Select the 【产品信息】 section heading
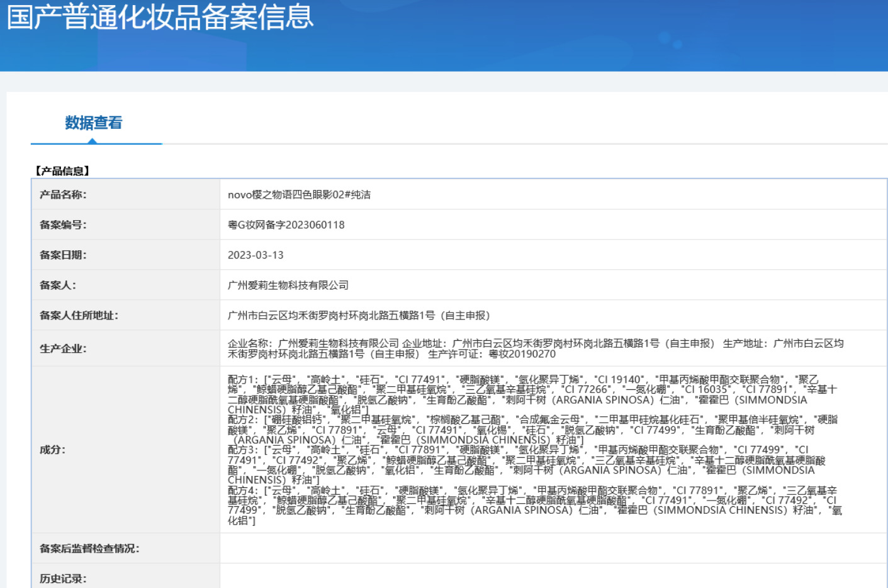Screen dimensions: 888x588 pos(62,171)
